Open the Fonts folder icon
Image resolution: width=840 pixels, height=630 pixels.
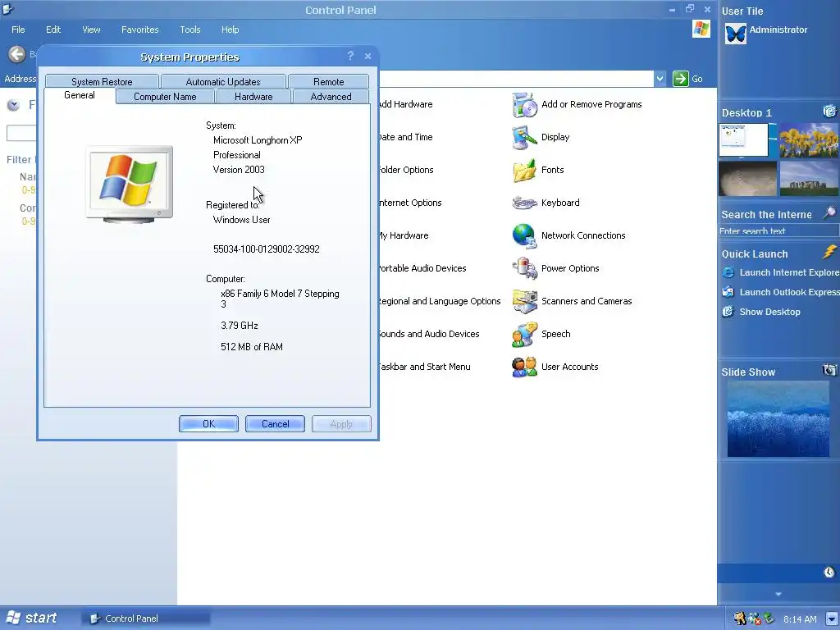pos(524,170)
